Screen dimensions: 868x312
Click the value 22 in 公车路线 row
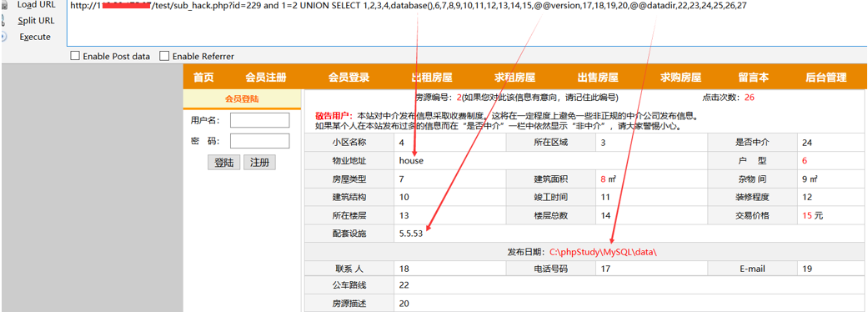tap(404, 284)
